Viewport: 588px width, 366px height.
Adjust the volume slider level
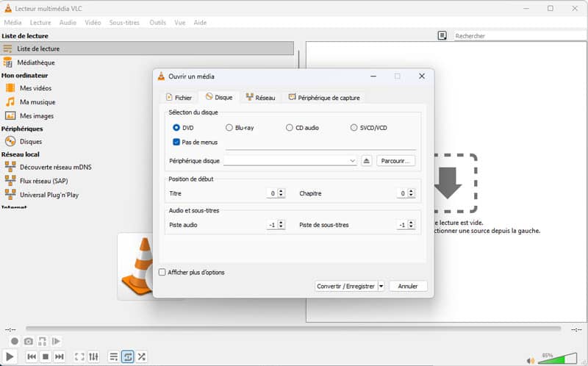pos(557,359)
